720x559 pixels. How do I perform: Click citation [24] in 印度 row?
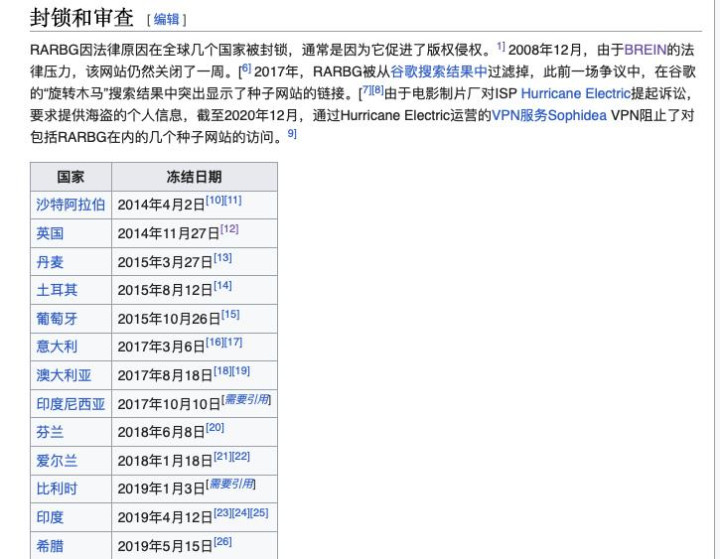[x=241, y=513]
